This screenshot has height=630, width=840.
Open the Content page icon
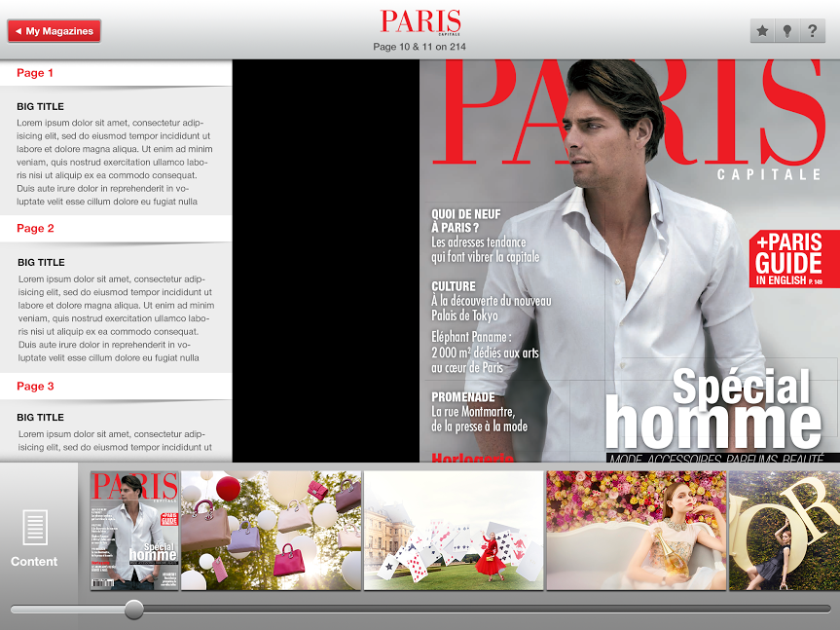point(35,537)
